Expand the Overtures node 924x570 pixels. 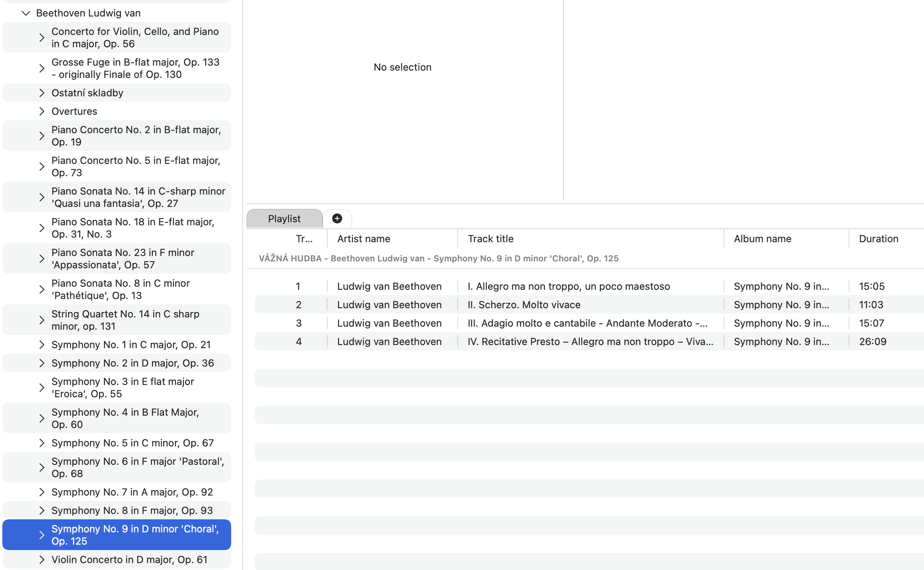click(x=42, y=111)
